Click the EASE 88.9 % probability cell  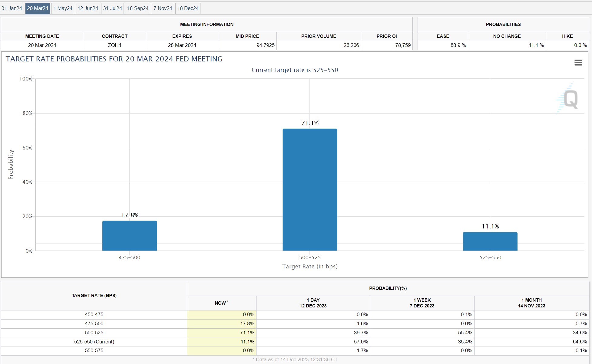coord(443,45)
